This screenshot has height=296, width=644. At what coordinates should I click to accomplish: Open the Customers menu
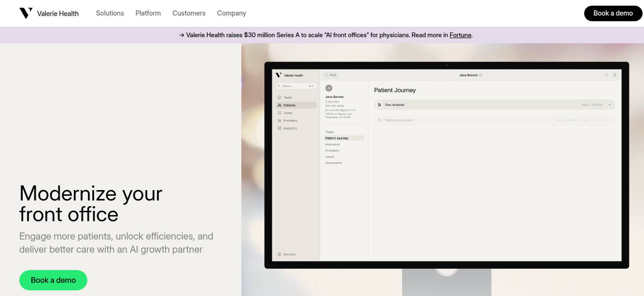point(189,13)
